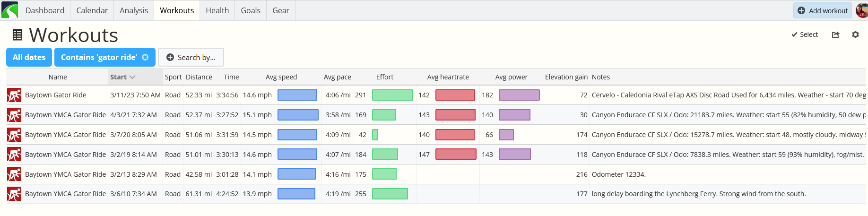Click the cycling icon for the 3/6/10 workout

(x=14, y=194)
